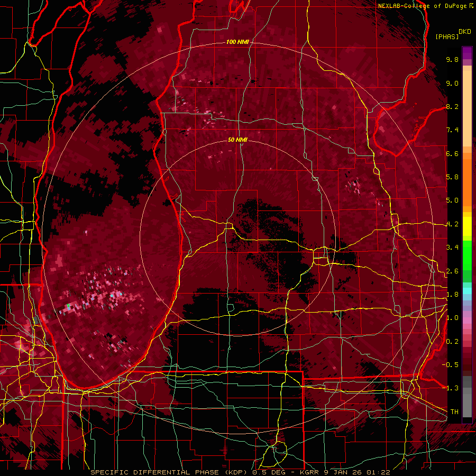
Task: Click the 0.2 scale value
Action: tap(452, 342)
